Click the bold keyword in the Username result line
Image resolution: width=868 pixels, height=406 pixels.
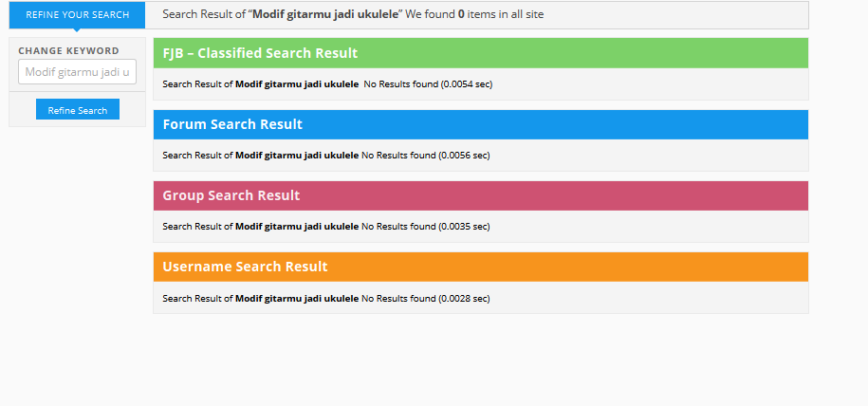(x=297, y=299)
